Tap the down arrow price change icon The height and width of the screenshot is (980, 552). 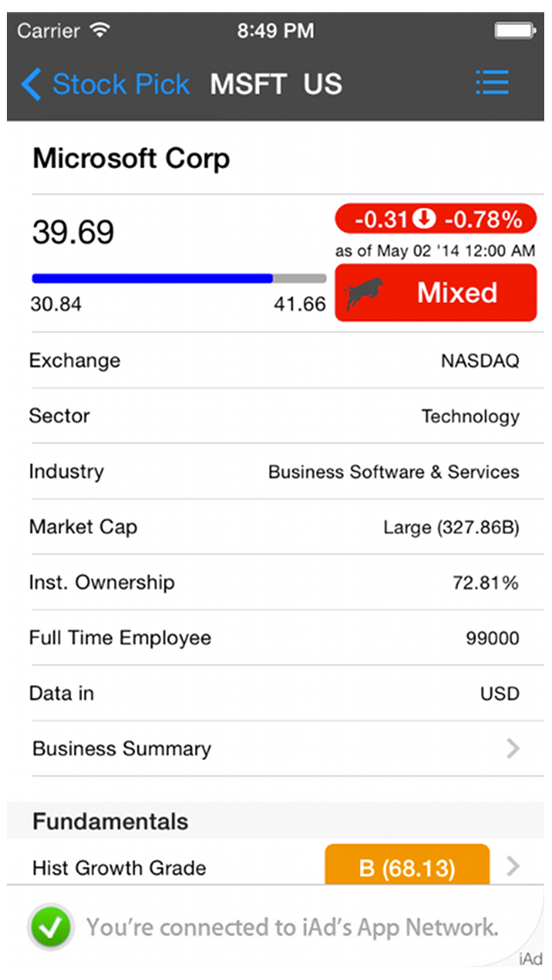[424, 220]
